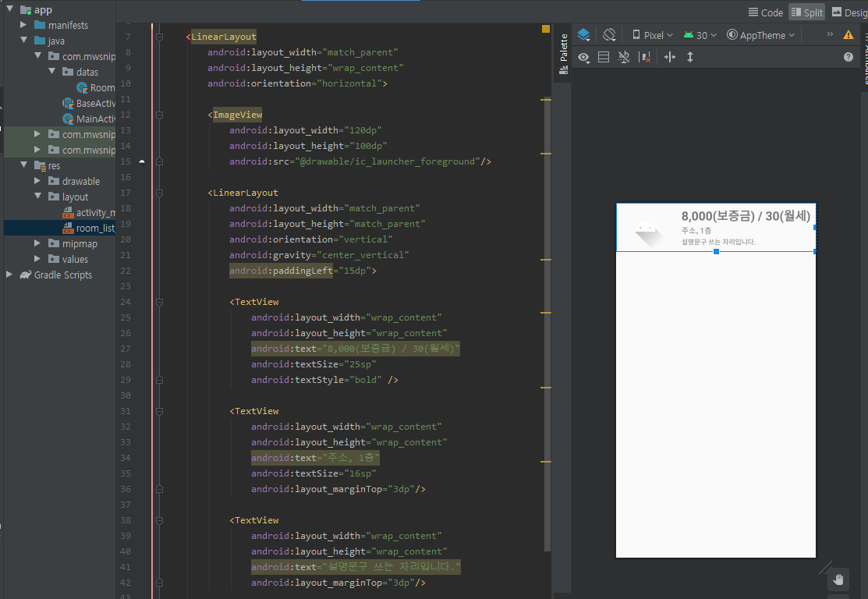Open the design surface layers selector
The width and height of the screenshot is (868, 599).
pyautogui.click(x=583, y=35)
